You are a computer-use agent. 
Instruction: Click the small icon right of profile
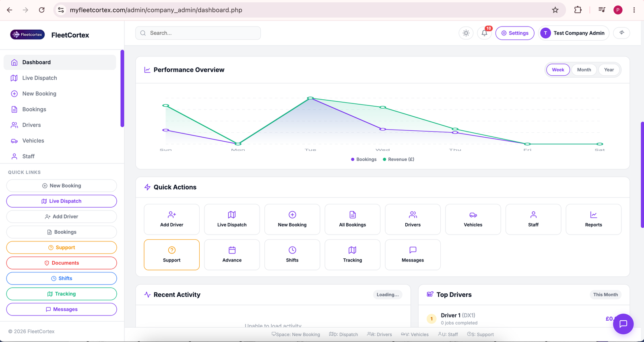621,33
